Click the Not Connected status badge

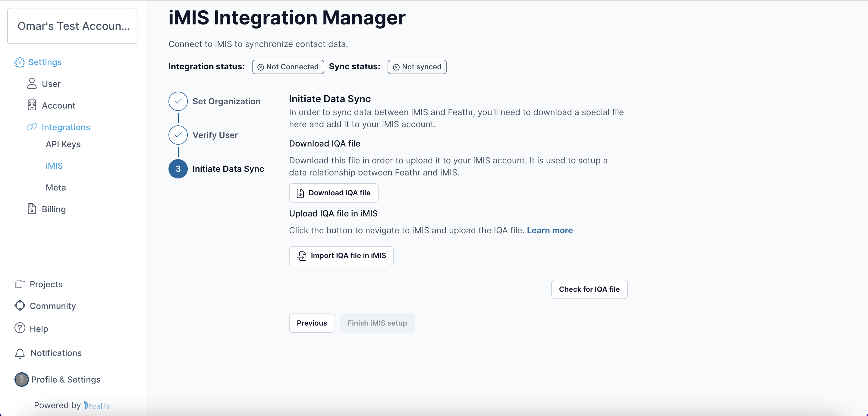(288, 67)
